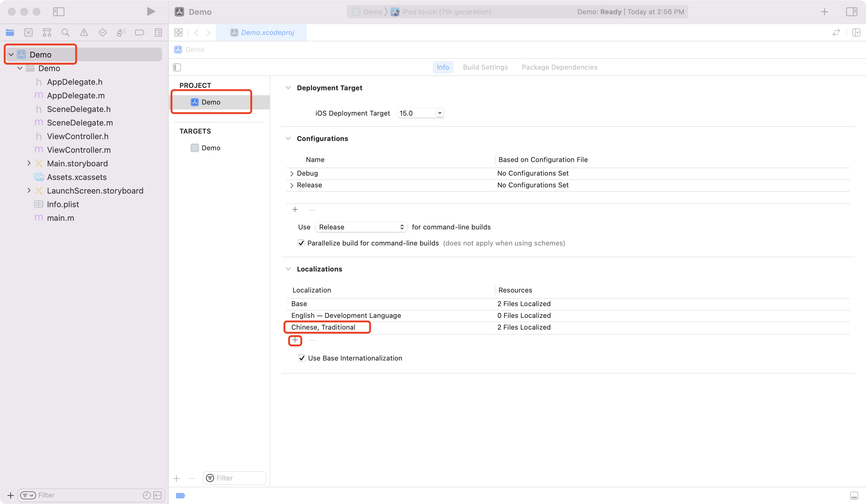Switch to the Package Dependencies tab
This screenshot has height=504, width=866.
[x=559, y=67]
